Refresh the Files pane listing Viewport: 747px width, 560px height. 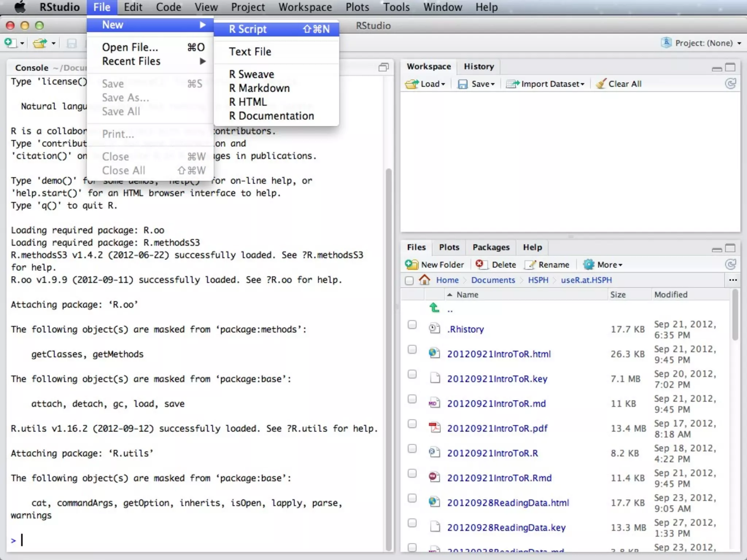click(730, 264)
